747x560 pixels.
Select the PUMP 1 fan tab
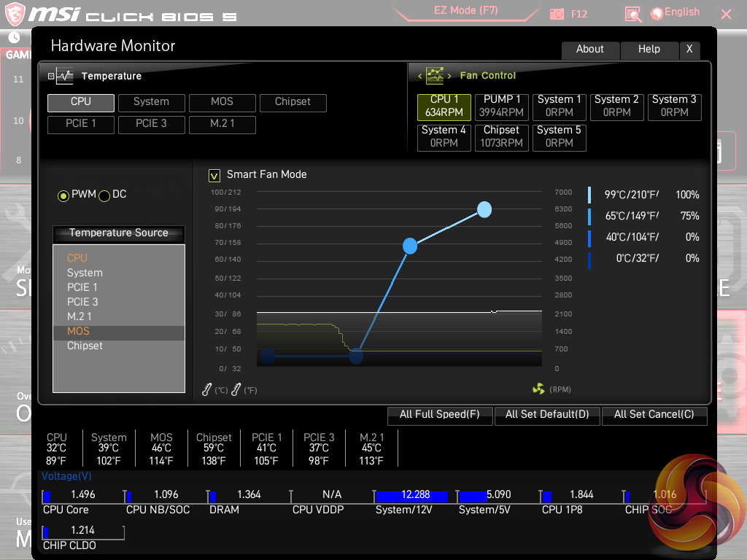coord(501,106)
